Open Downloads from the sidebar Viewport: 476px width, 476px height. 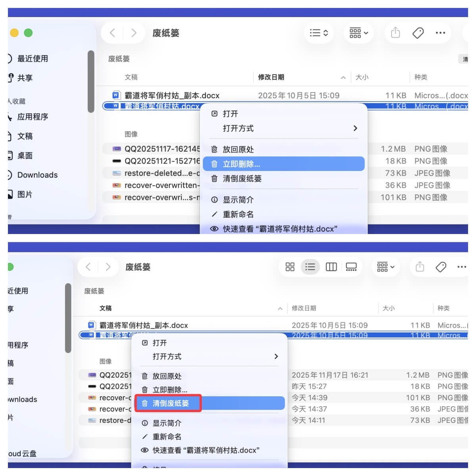[37, 175]
